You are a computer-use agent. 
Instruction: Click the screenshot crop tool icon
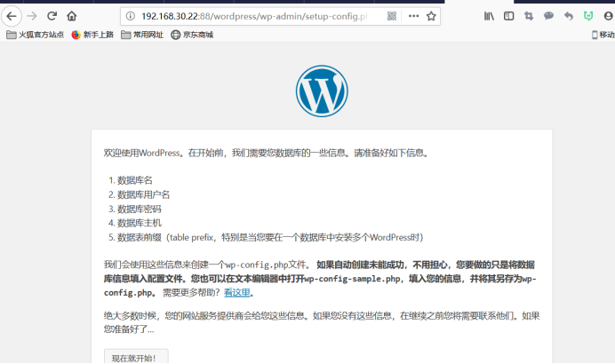coord(529,16)
